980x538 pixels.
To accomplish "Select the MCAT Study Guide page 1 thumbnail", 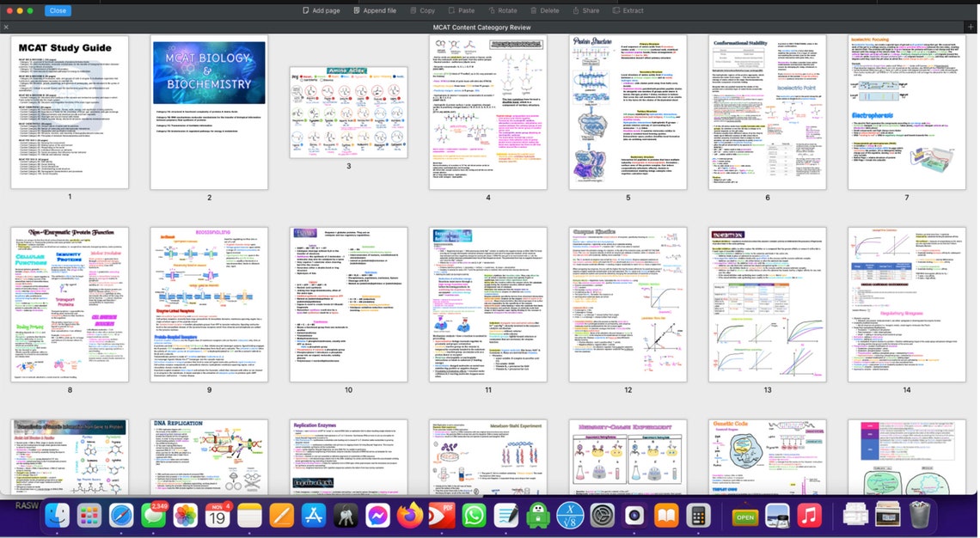I will pyautogui.click(x=70, y=112).
